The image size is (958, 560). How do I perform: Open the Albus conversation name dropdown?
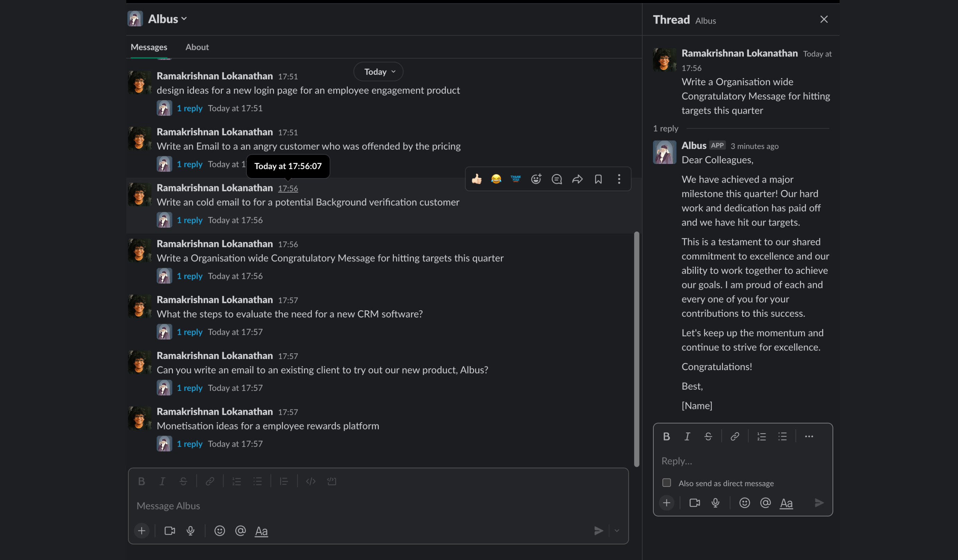coord(168,19)
